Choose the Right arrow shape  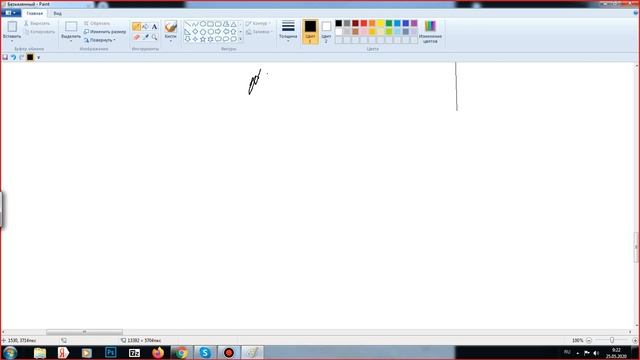click(218, 31)
